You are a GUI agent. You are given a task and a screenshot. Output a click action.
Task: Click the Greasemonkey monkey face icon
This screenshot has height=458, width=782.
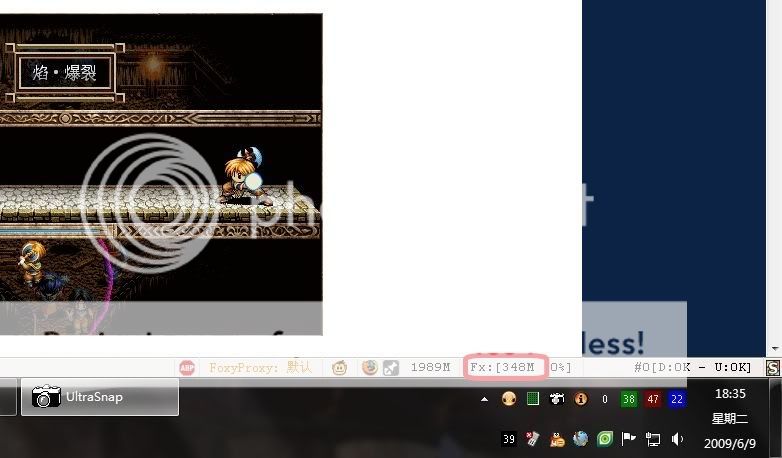point(340,368)
